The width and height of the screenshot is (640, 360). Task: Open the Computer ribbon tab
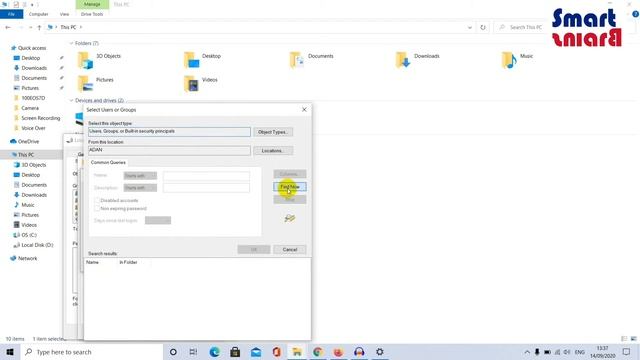click(x=38, y=14)
